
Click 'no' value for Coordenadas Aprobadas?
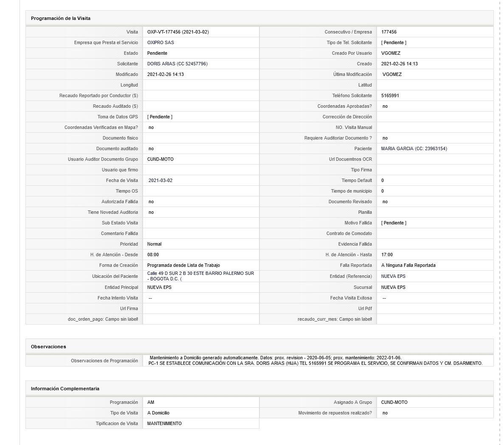(385, 106)
